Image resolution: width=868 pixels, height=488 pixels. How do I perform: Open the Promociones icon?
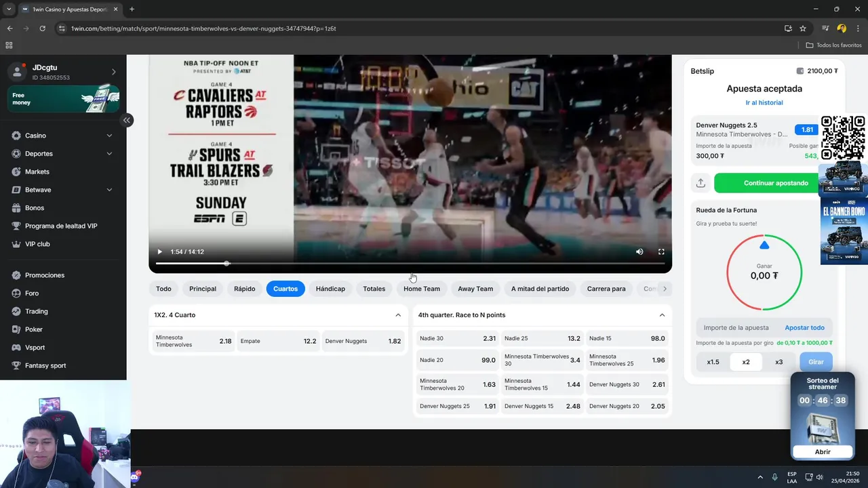[16, 275]
